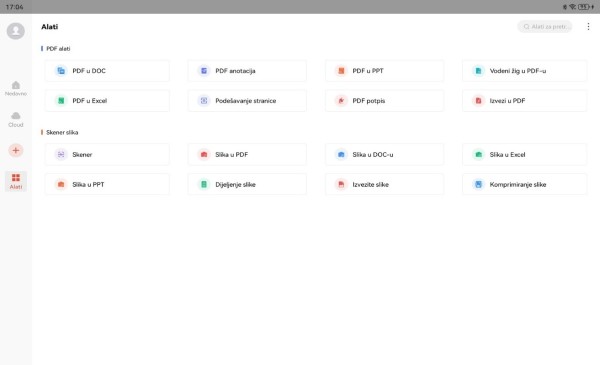
Task: Open the Komprimiranje slike icon
Action: [x=478, y=184]
